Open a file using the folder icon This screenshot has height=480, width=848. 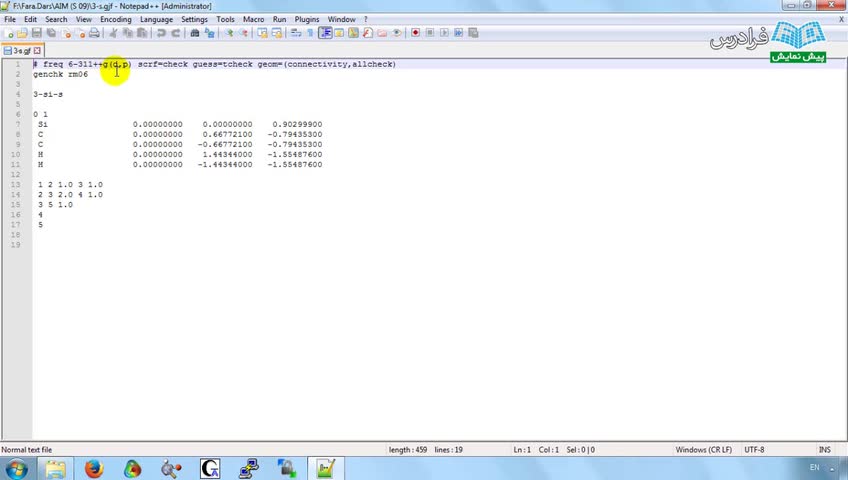click(22, 34)
